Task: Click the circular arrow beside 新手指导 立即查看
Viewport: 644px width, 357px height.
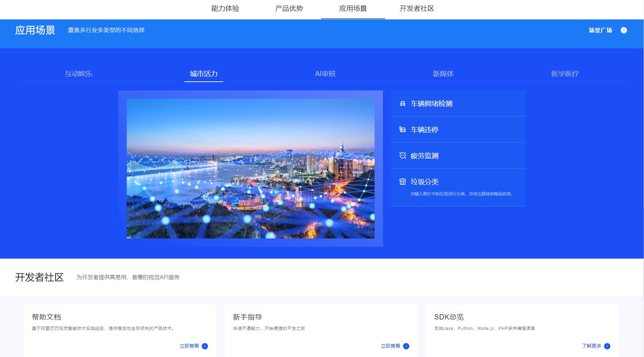Action: click(405, 346)
